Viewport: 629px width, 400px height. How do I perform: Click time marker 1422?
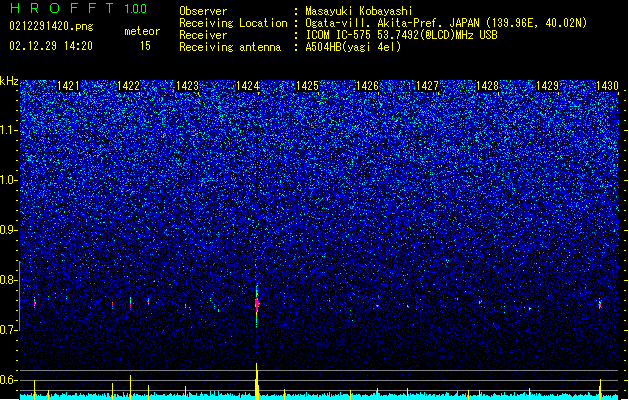tap(128, 86)
